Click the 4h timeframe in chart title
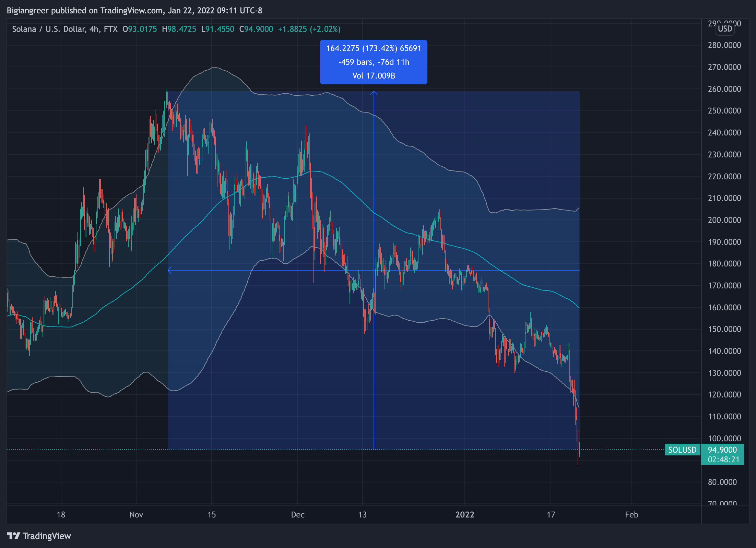The height and width of the screenshot is (548, 756). click(x=94, y=29)
